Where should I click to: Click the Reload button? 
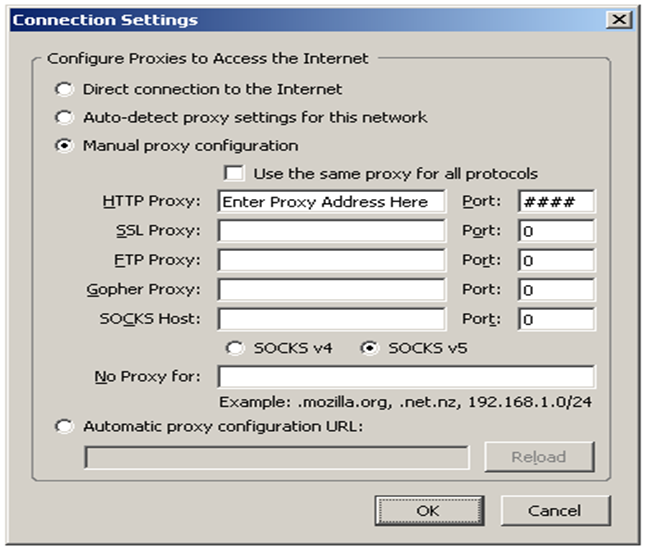539,457
